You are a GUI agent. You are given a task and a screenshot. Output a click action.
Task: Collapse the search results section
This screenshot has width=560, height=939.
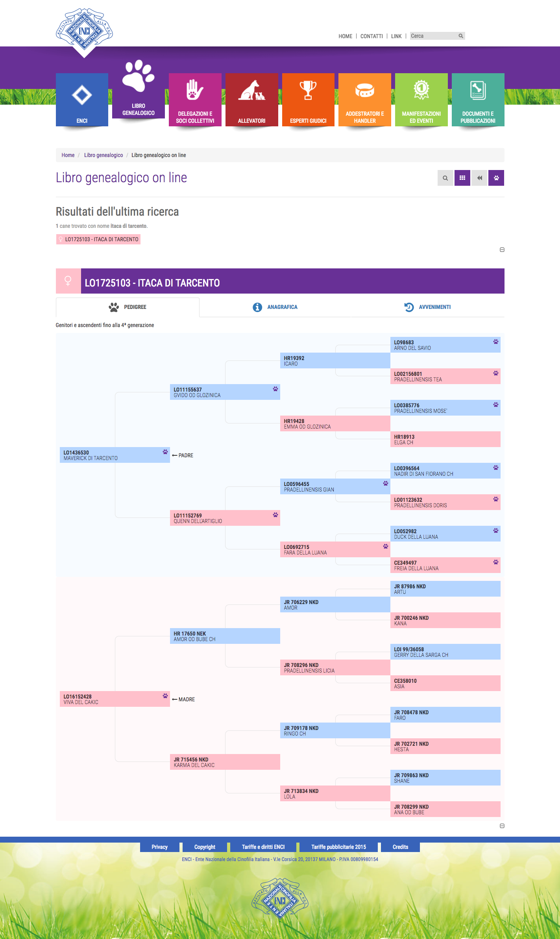502,250
